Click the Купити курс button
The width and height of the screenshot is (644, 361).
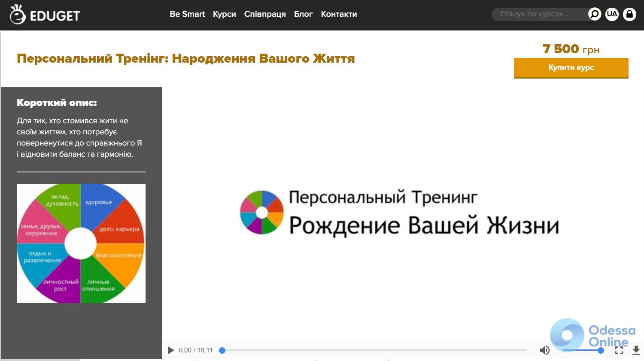point(571,68)
